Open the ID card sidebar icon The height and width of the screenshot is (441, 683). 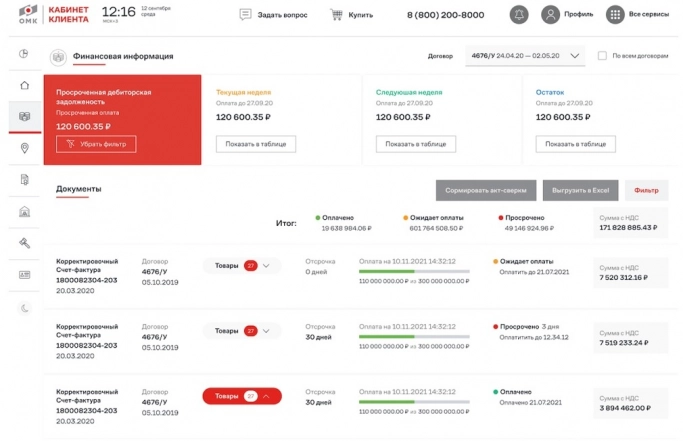tap(24, 275)
